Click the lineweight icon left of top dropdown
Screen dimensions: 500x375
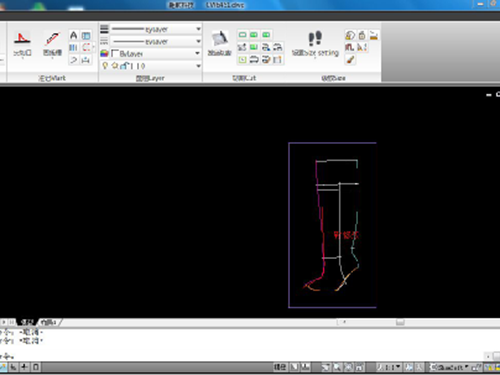point(104,29)
